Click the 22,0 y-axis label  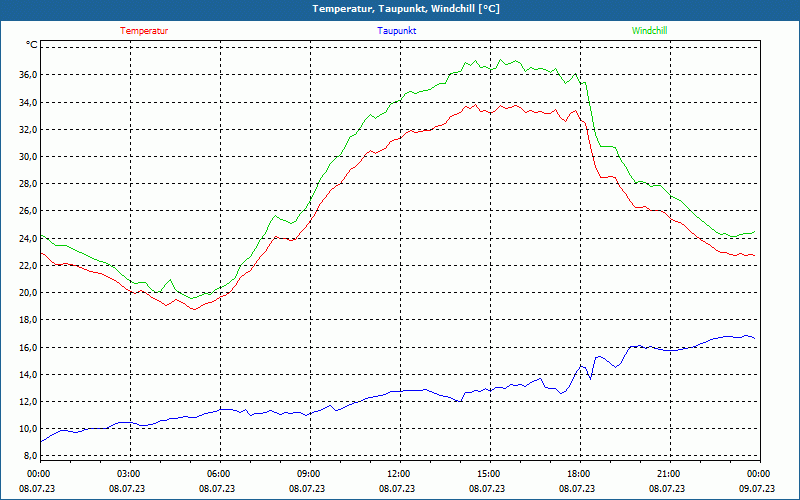pyautogui.click(x=28, y=265)
